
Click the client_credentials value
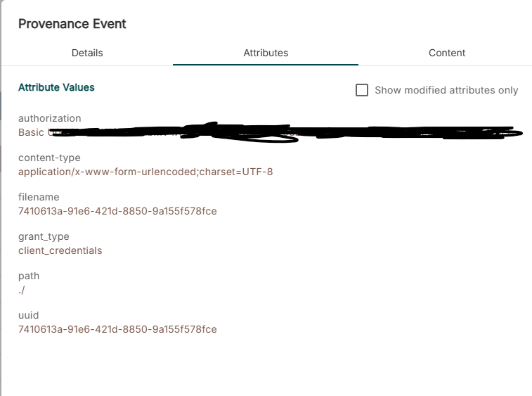60,250
